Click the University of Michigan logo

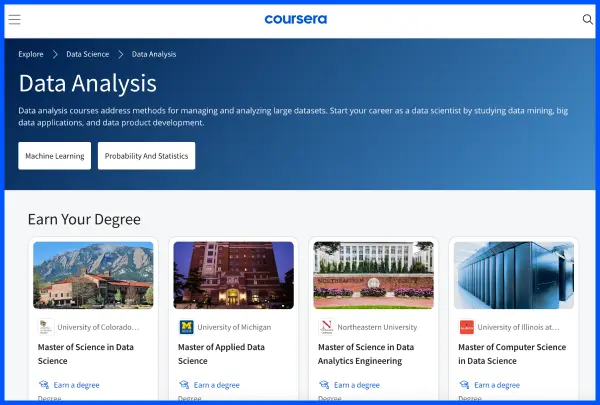coord(186,327)
